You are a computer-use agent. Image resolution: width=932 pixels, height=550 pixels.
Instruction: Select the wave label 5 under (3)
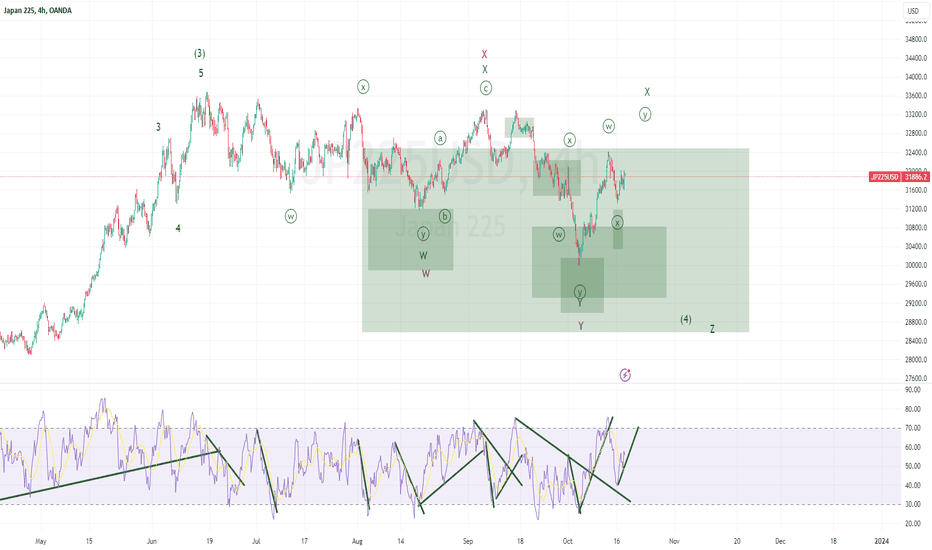(x=201, y=73)
